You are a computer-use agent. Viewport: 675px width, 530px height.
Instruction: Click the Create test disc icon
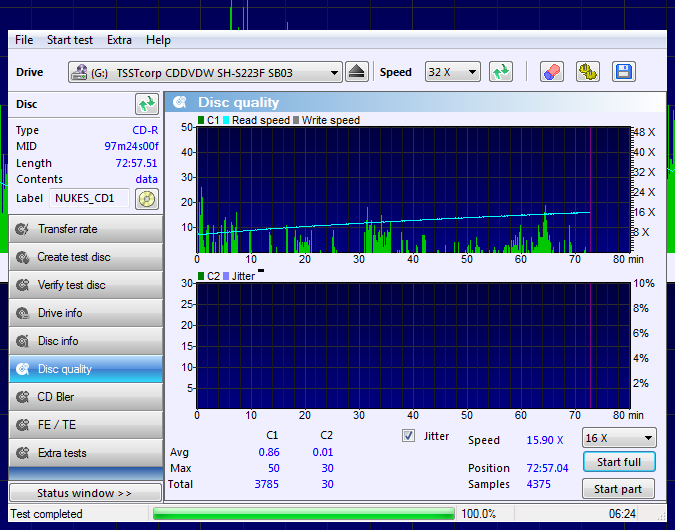click(22, 257)
